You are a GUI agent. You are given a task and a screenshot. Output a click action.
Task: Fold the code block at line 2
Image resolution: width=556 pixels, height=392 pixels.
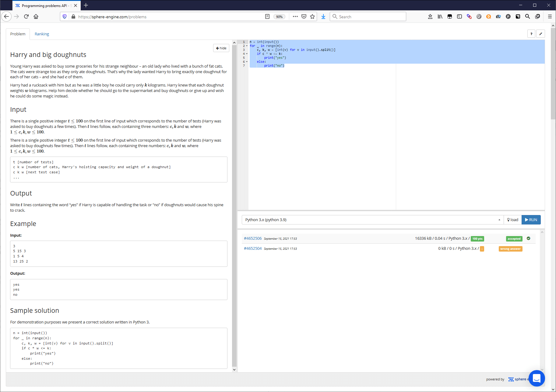coord(247,46)
